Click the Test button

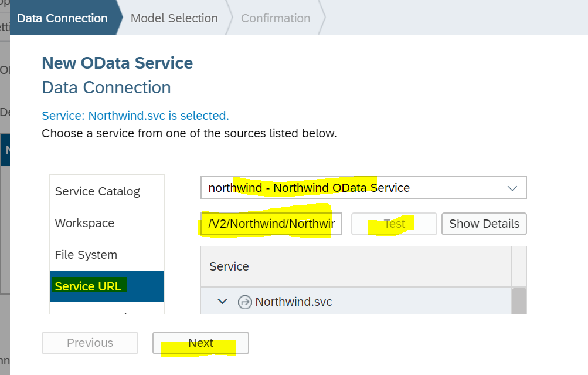394,224
